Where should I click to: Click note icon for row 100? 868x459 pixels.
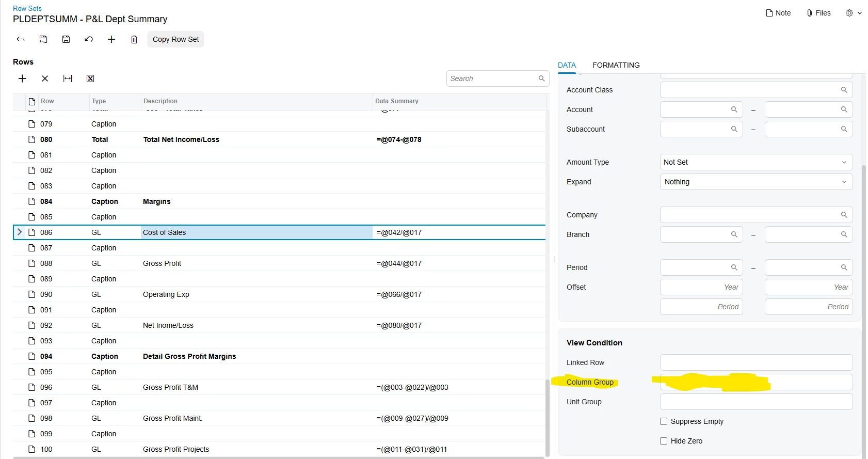tap(32, 449)
